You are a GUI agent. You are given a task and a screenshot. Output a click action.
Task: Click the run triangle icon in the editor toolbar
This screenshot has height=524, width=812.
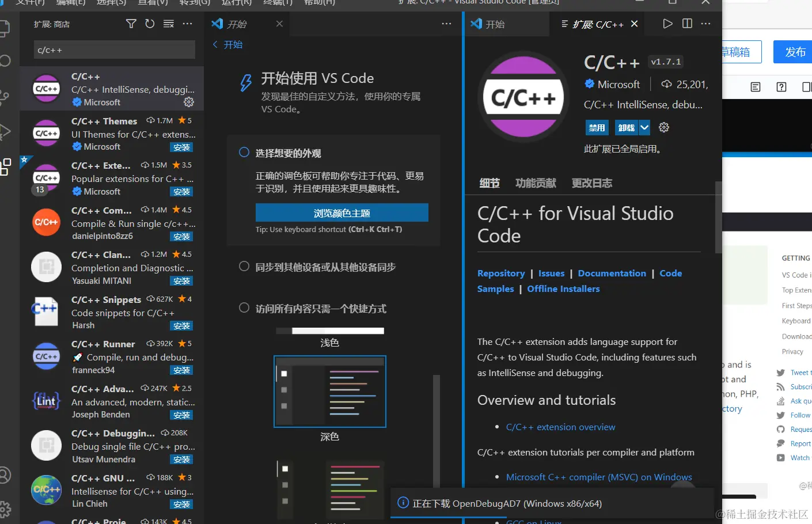[x=667, y=24]
